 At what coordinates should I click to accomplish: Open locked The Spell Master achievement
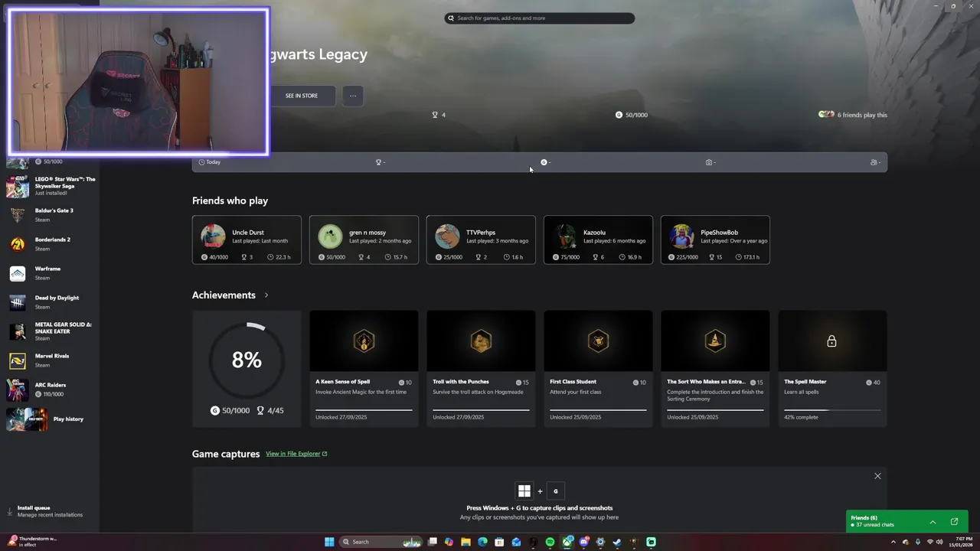tap(832, 368)
